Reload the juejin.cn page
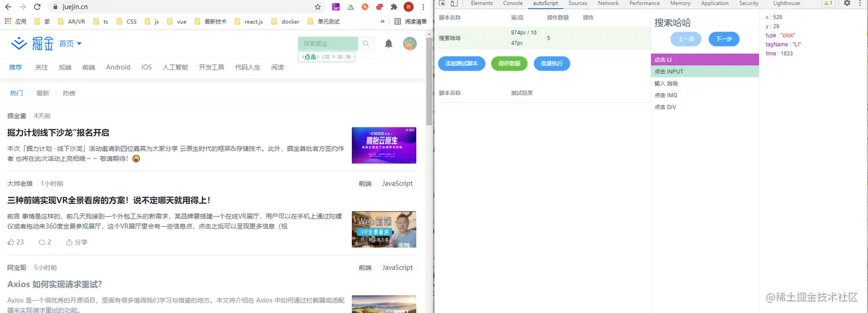The width and height of the screenshot is (868, 313). click(37, 7)
